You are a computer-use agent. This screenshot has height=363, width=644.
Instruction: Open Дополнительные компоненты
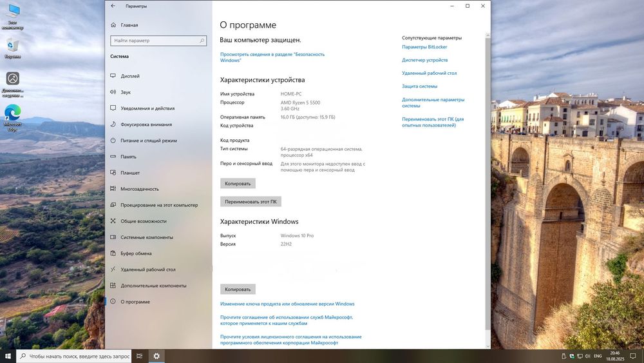148,285
